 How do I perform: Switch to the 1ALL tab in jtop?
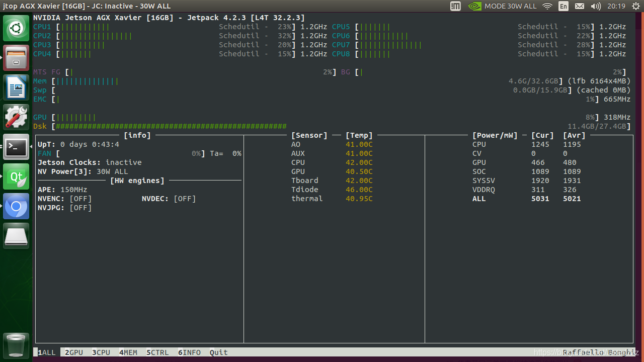pos(47,352)
